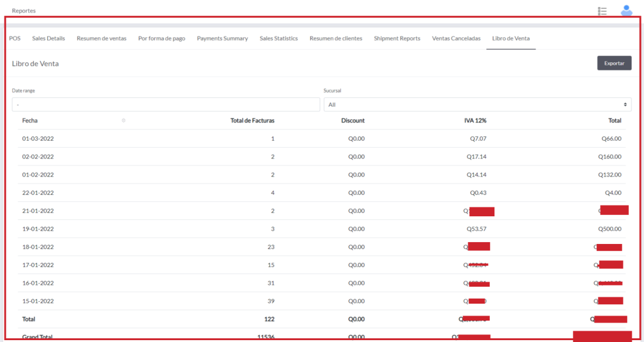Show the Ventas Canceladas tab

(x=456, y=38)
